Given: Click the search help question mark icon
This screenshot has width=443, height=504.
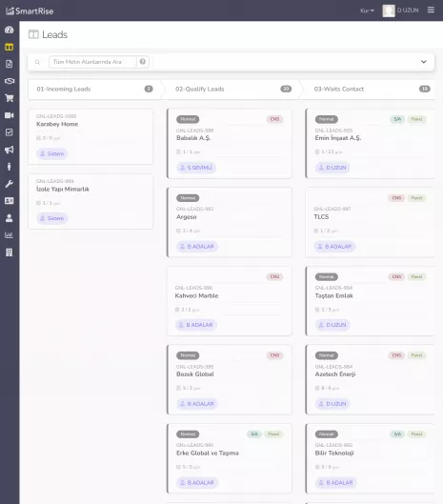Looking at the screenshot, I should coord(143,62).
